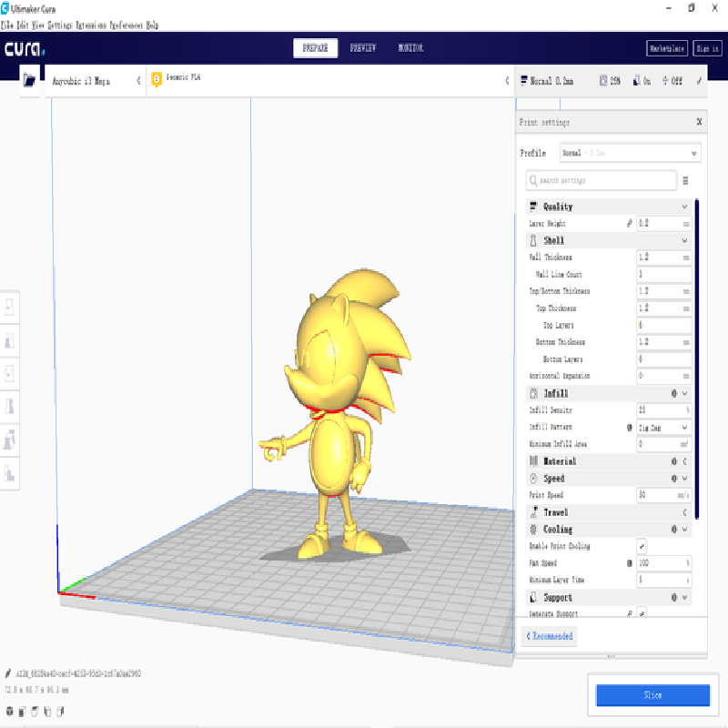728x728 pixels.
Task: Collapse the Infill section chevron
Action: [x=684, y=393]
